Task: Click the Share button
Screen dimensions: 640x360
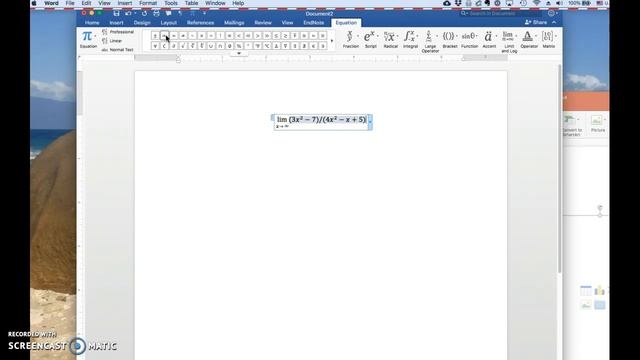Action: (536, 22)
